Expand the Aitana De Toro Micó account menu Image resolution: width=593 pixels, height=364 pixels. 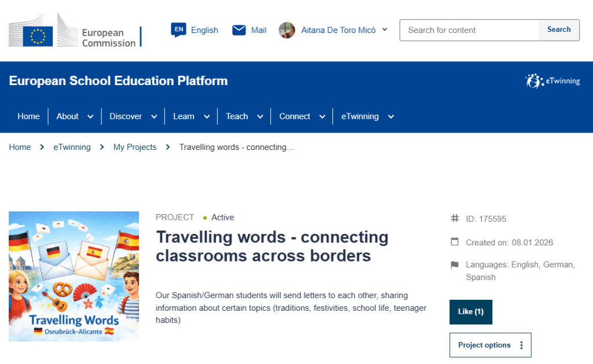(x=385, y=30)
